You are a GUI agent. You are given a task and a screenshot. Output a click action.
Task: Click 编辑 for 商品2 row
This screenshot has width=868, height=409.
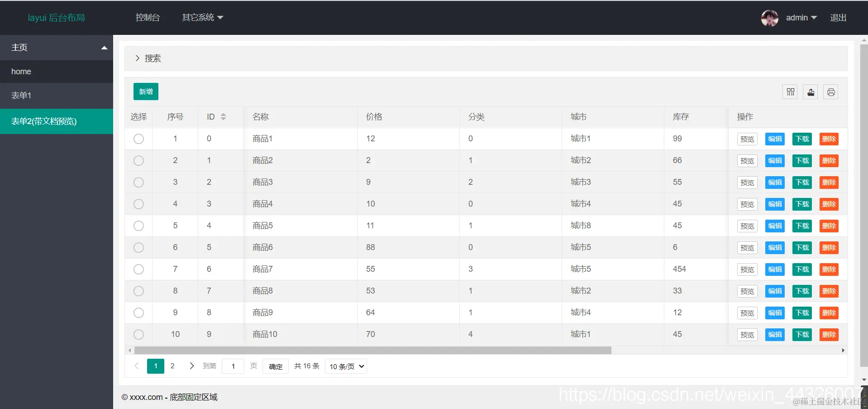pyautogui.click(x=775, y=161)
